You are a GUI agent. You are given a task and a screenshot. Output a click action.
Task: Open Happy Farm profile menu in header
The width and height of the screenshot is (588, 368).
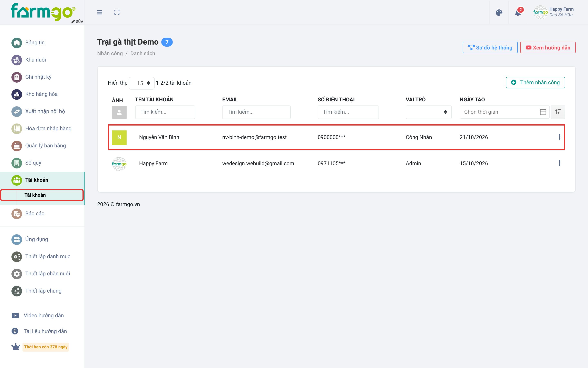point(553,12)
